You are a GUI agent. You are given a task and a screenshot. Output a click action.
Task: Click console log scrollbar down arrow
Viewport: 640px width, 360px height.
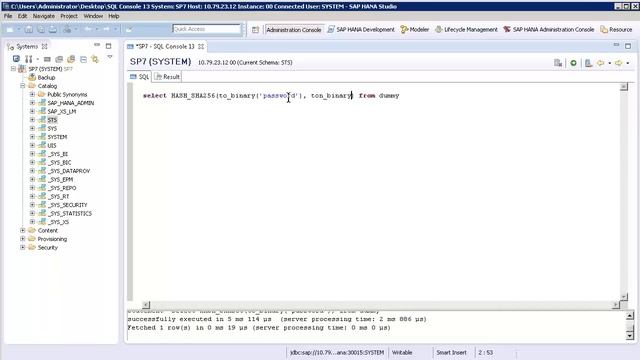[630, 336]
